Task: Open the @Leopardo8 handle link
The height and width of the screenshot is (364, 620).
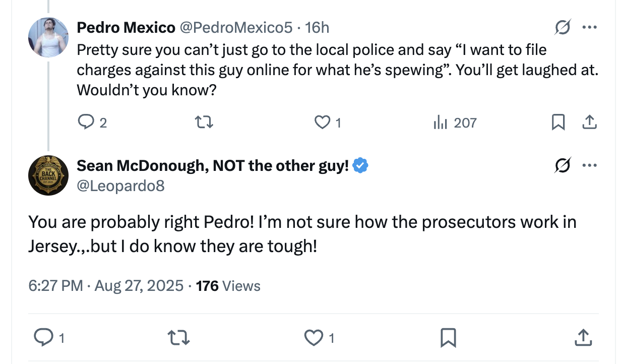Action: click(x=120, y=186)
